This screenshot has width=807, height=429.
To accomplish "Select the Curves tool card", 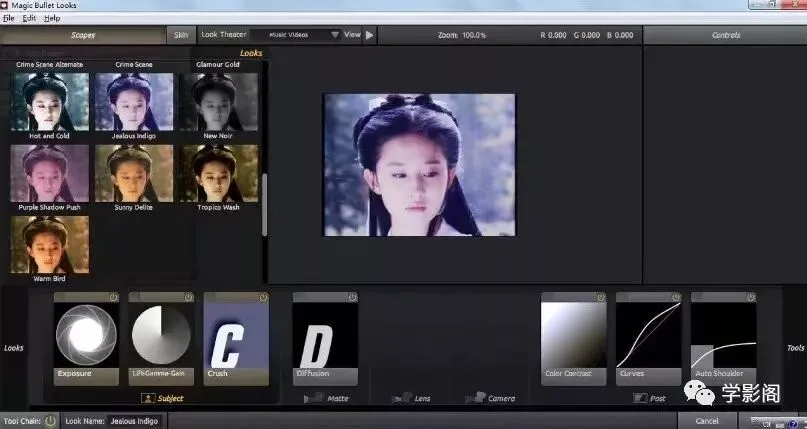I will [648, 339].
